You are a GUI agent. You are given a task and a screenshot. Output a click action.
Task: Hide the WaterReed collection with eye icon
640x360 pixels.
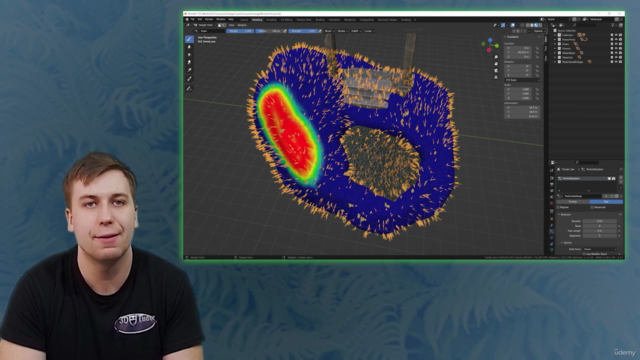(616, 53)
